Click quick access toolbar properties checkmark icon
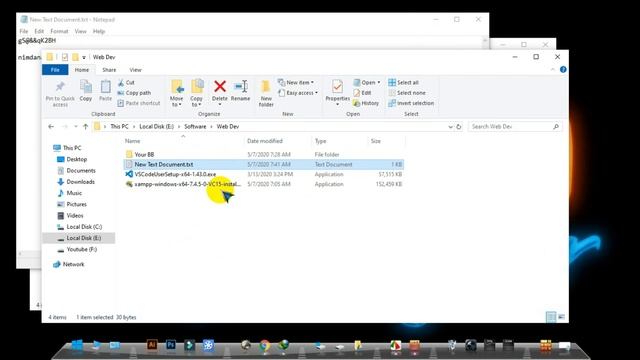This screenshot has height=360, width=640. (64, 57)
